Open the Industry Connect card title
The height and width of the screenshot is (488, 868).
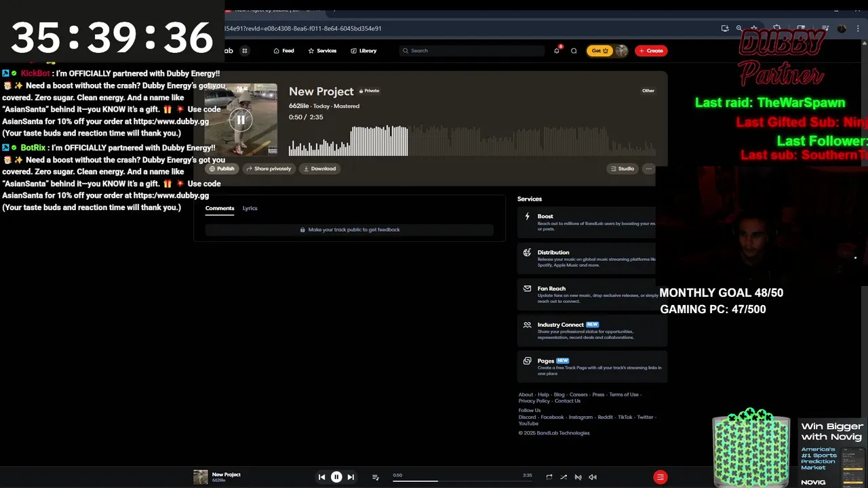tap(561, 325)
